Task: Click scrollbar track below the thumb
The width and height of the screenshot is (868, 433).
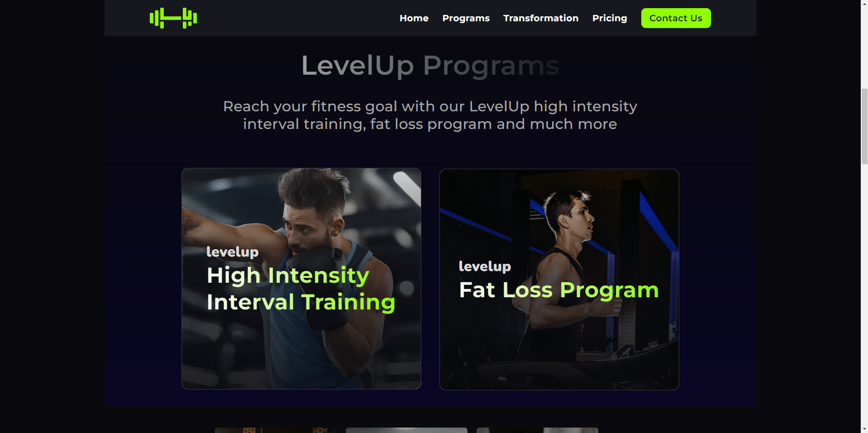Action: pyautogui.click(x=864, y=294)
